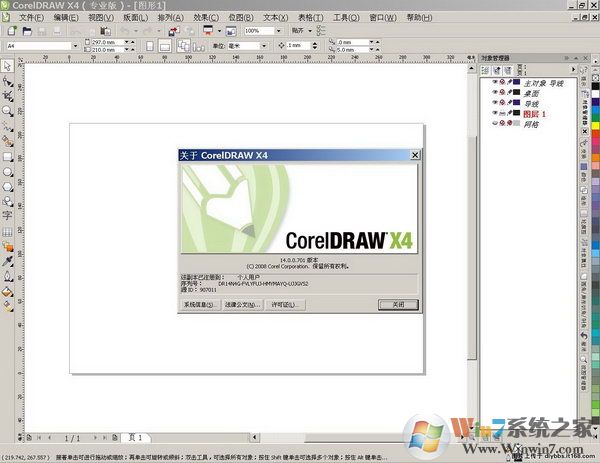Click the 系统信息 button
Image resolution: width=600 pixels, height=463 pixels.
(199, 304)
